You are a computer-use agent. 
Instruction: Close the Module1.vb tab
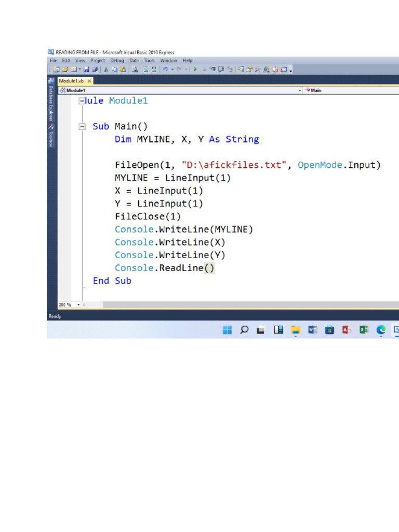tap(89, 81)
